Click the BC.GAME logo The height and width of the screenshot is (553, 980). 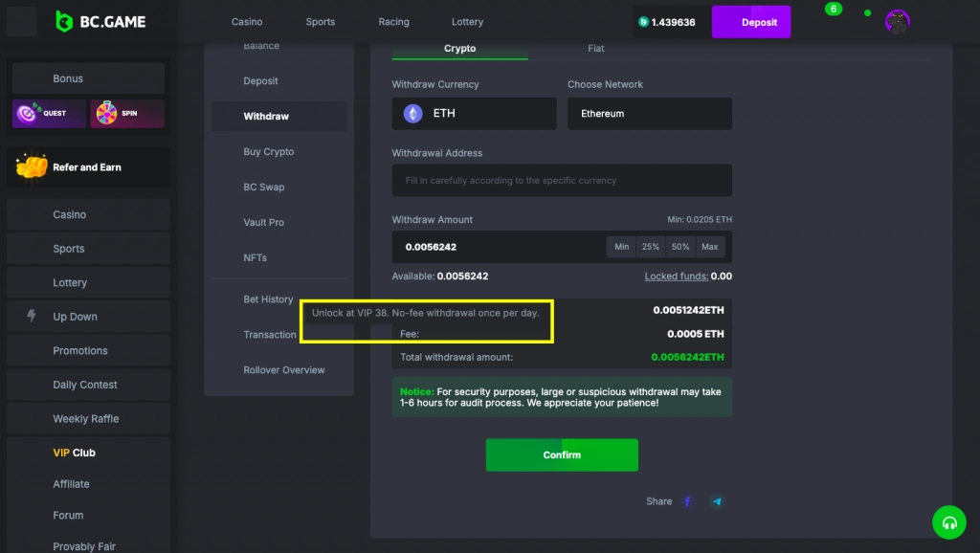tap(100, 22)
